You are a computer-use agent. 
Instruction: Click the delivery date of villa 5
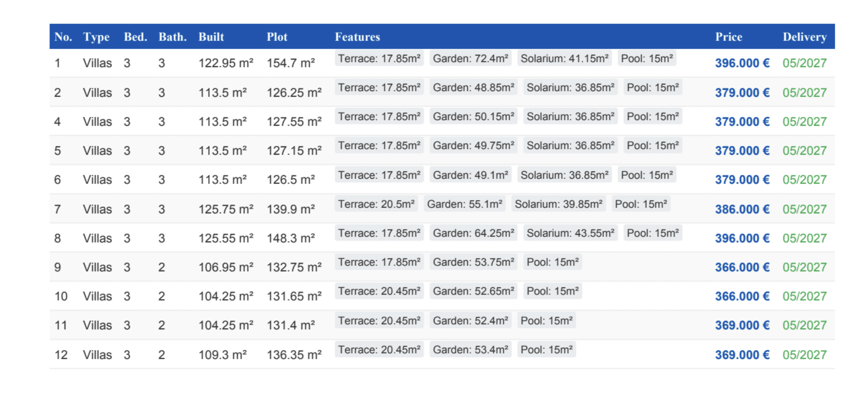click(x=804, y=151)
